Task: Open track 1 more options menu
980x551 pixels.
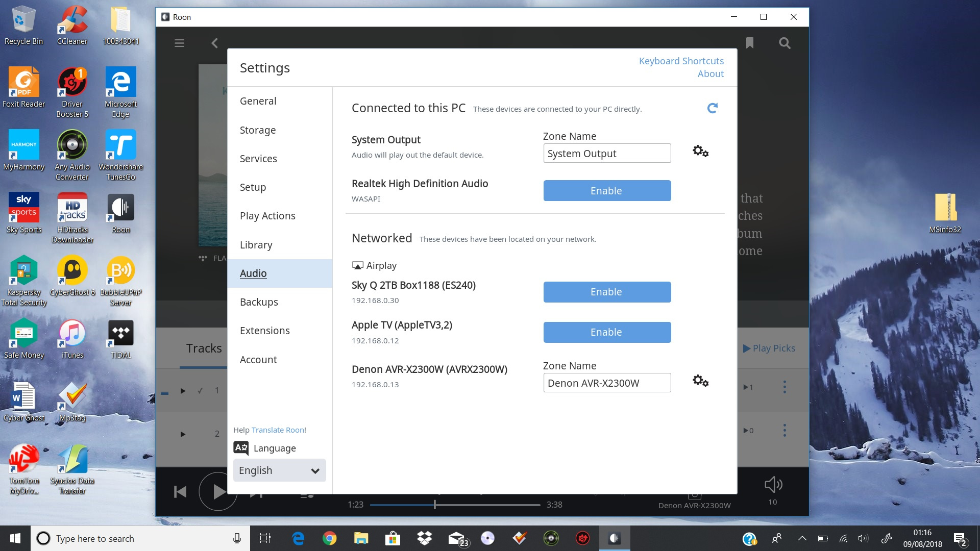Action: (x=785, y=387)
